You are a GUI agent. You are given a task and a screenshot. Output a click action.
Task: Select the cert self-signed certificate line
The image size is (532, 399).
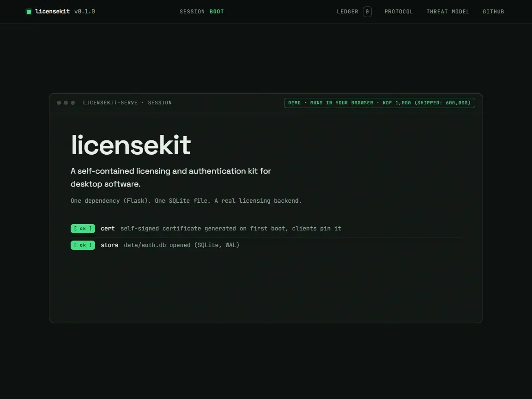click(x=266, y=229)
